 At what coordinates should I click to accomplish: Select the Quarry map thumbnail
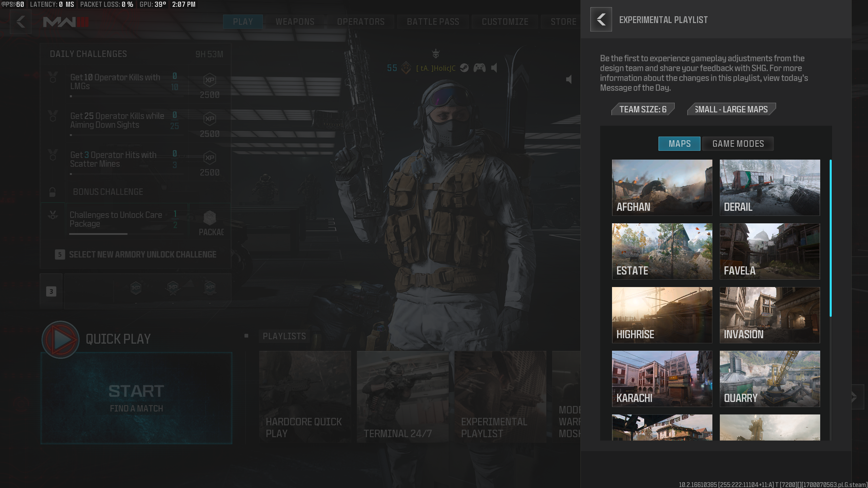770,379
